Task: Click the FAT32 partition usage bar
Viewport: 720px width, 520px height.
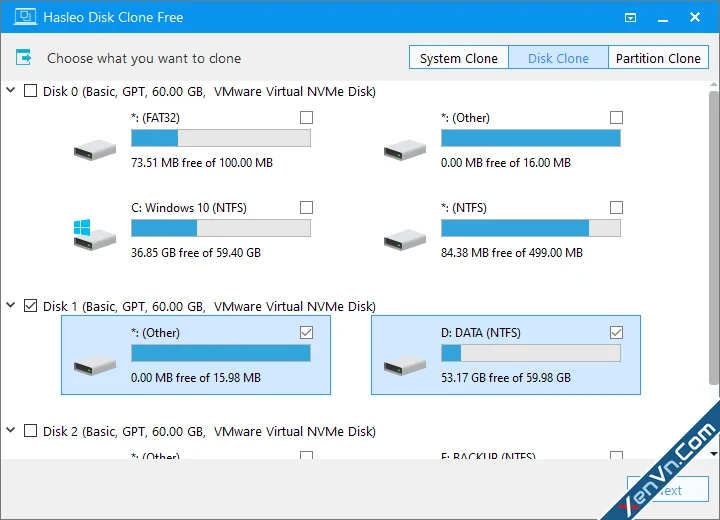Action: (221, 138)
